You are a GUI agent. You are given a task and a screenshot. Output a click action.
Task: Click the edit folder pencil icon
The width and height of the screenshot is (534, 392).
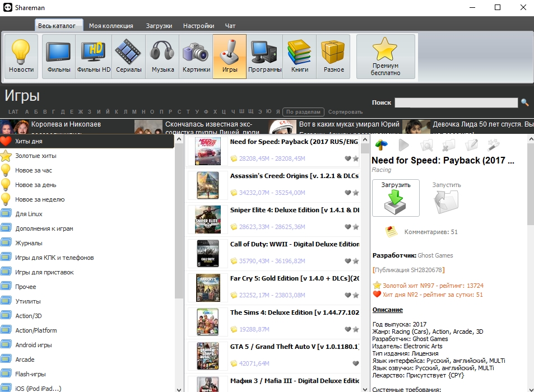pyautogui.click(x=471, y=145)
